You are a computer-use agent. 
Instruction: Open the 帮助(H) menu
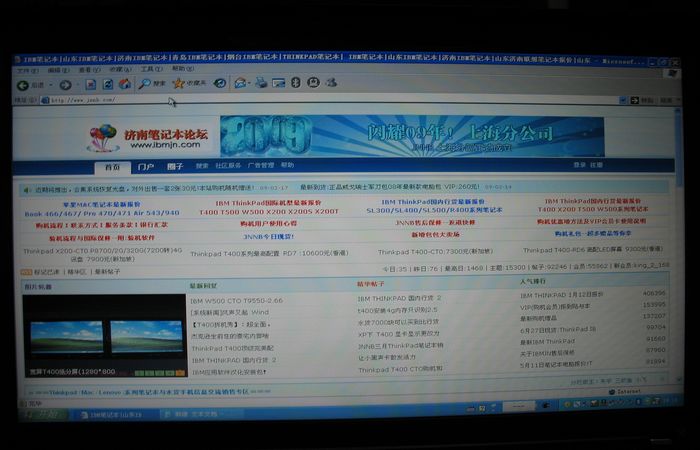(183, 69)
